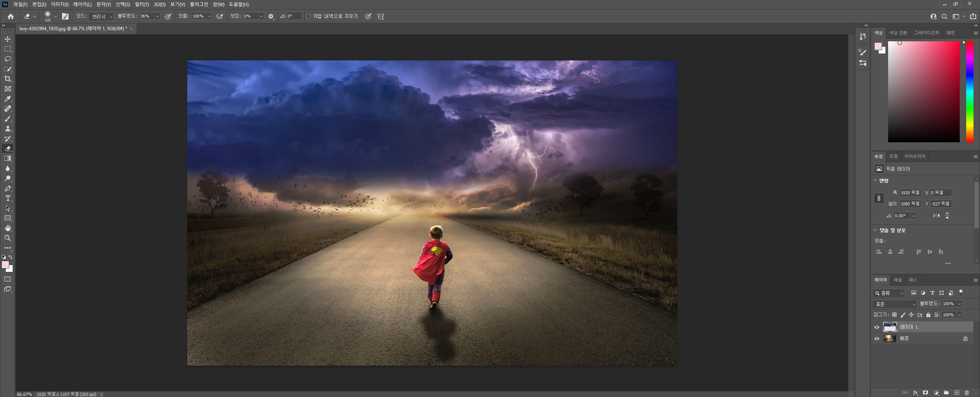Toggle lock image pixels brush icon

pos(903,315)
